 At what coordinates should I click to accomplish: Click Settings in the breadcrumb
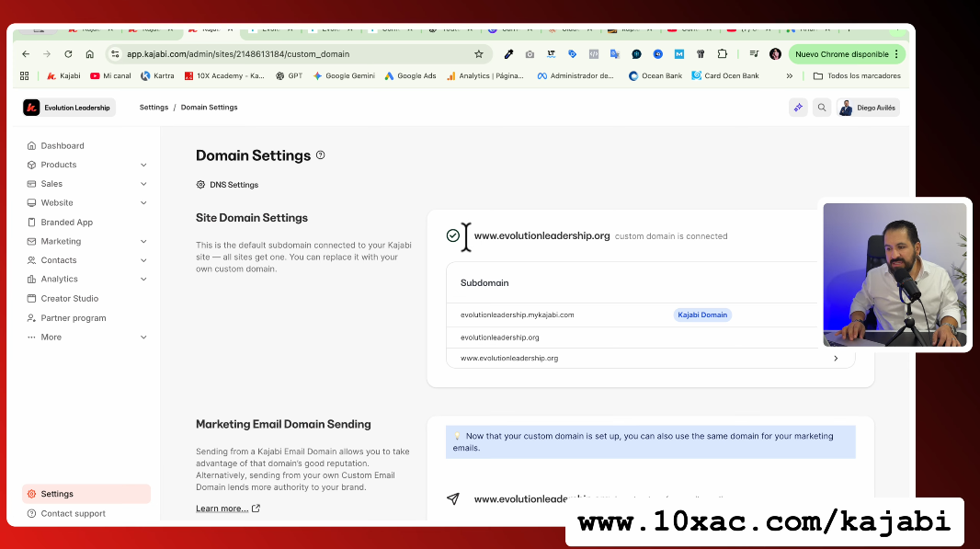[x=154, y=108]
